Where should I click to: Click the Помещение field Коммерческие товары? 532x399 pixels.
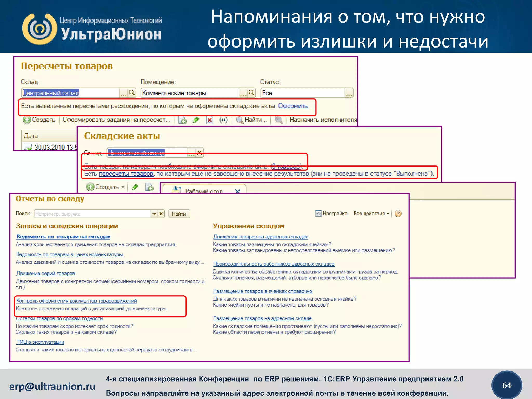(190, 93)
